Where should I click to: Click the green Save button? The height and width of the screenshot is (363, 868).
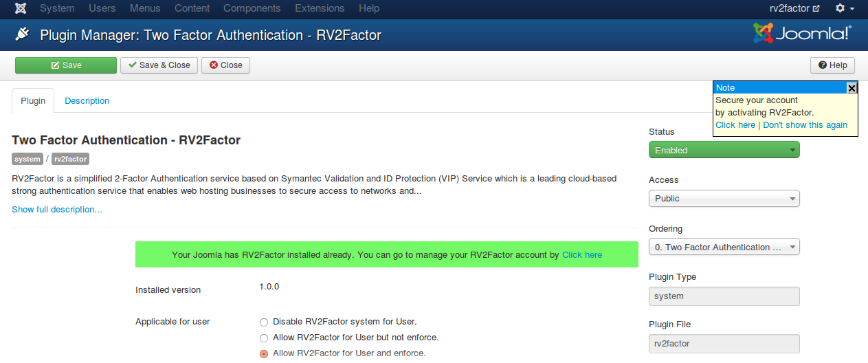click(66, 65)
